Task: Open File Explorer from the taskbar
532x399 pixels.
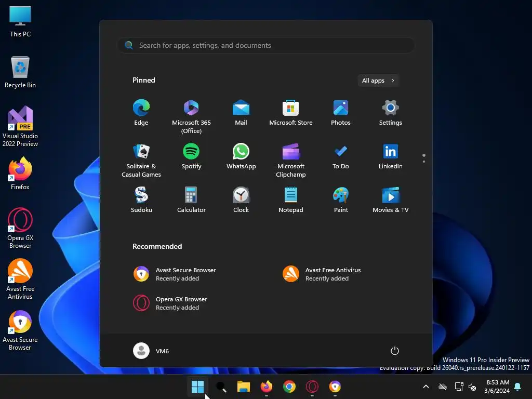Action: pos(244,387)
